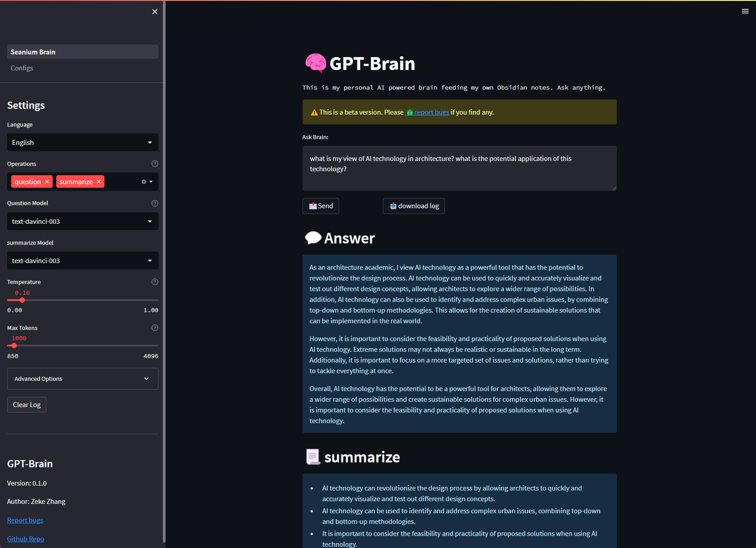Open the Language dropdown showing English
This screenshot has height=548, width=756.
[83, 142]
